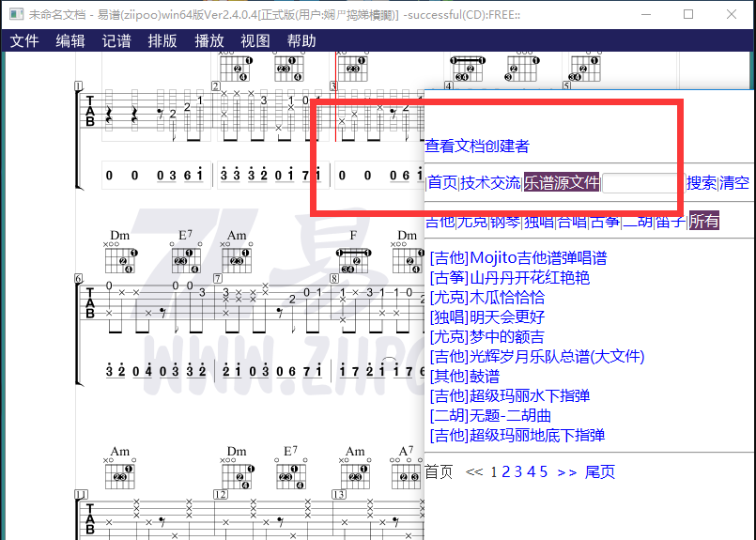The height and width of the screenshot is (540, 756).
Task: Open [二胡]无题-二胡曲
Action: [490, 416]
